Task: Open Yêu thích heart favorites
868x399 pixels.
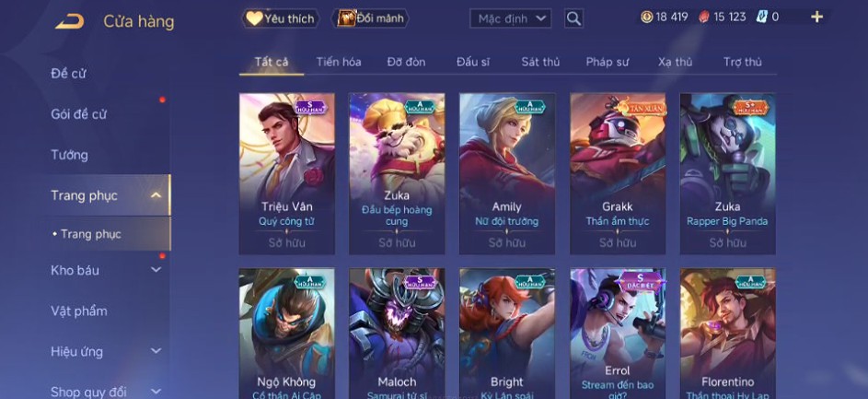Action: (280, 18)
